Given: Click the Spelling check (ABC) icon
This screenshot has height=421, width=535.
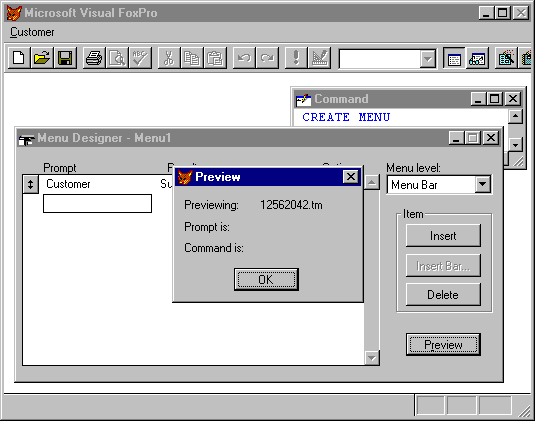Looking at the screenshot, I should tap(140, 58).
